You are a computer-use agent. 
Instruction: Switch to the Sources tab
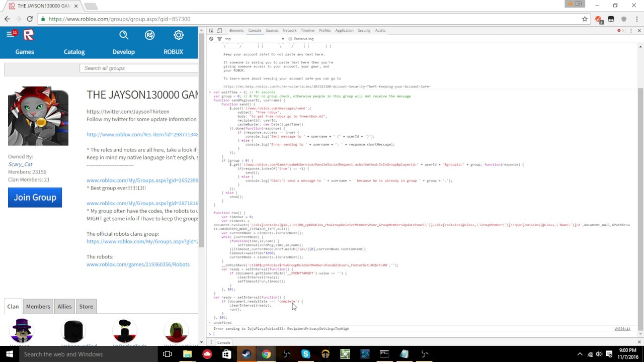(x=272, y=31)
